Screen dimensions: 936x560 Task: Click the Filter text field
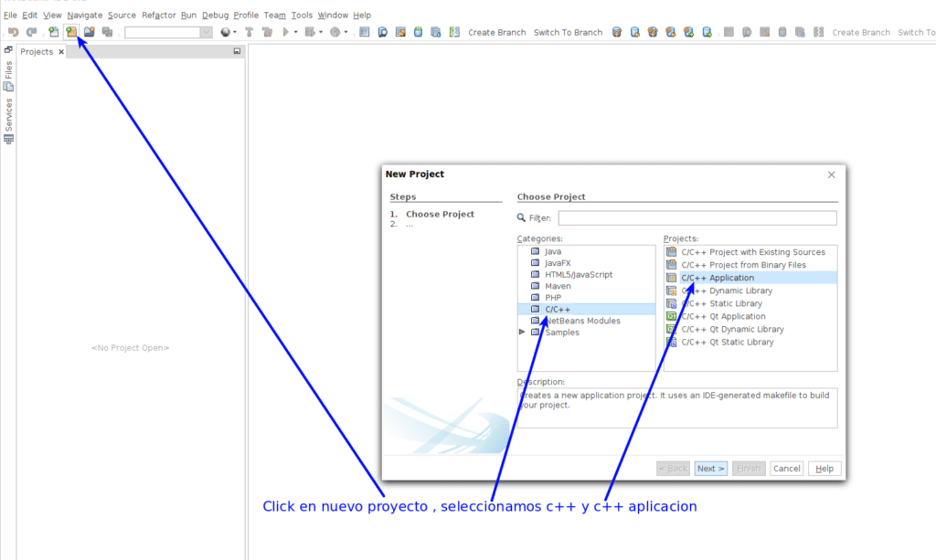point(697,218)
